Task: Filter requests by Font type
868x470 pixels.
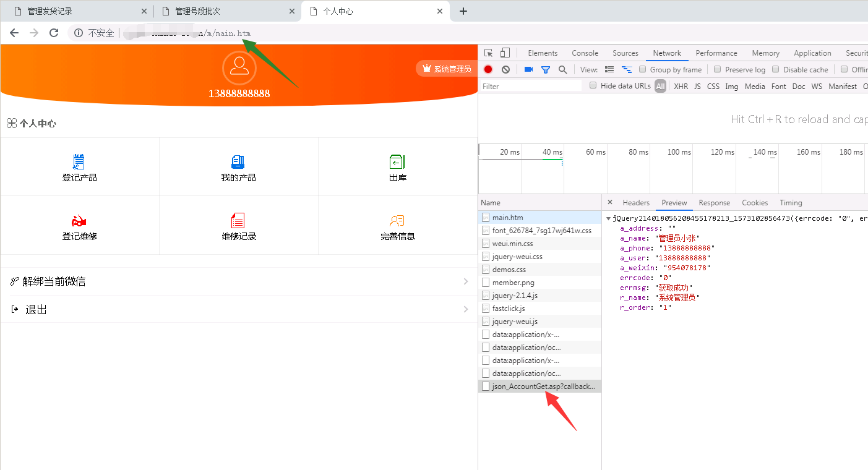Action: click(x=779, y=87)
